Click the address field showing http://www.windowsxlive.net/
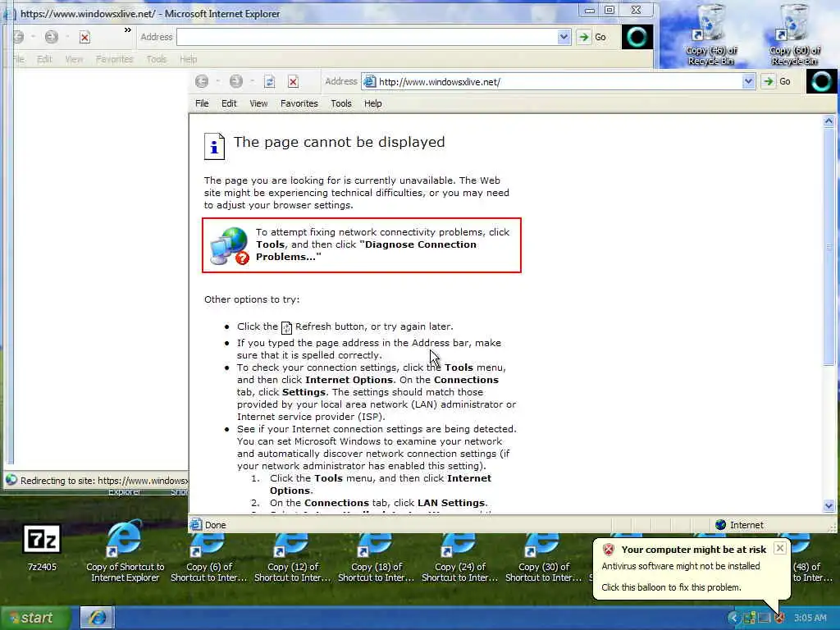 click(x=558, y=81)
